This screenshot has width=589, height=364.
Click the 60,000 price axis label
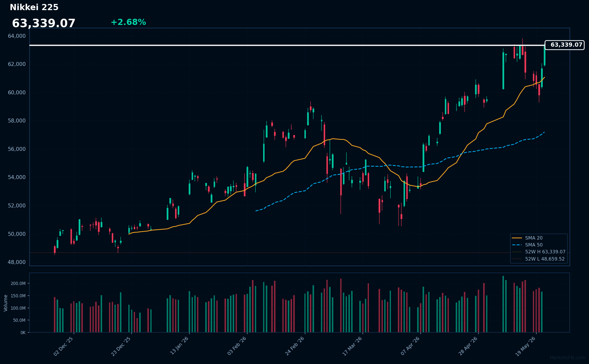[17, 93]
